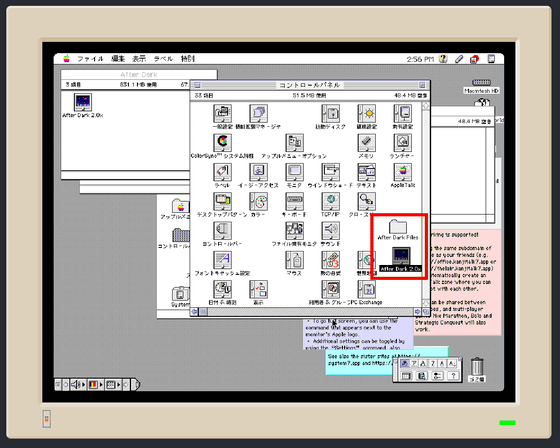Open the サウンド sound control panel
This screenshot has width=560, height=448.
[330, 231]
